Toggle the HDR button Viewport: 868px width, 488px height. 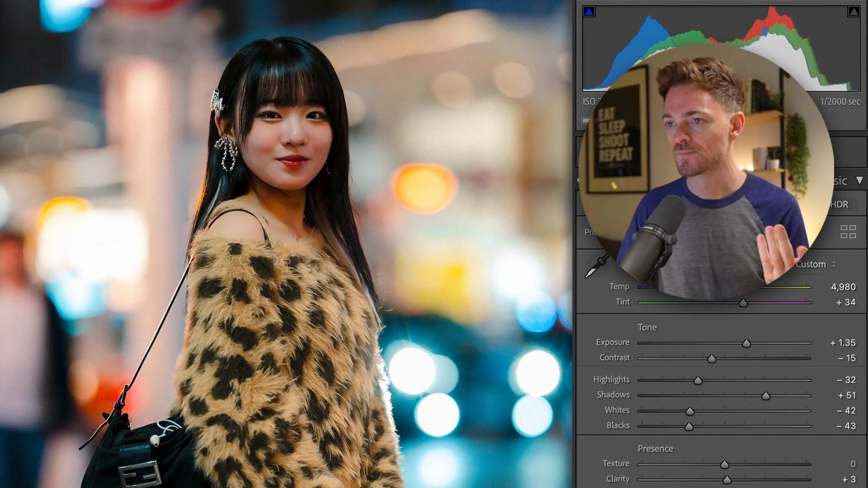pos(840,204)
